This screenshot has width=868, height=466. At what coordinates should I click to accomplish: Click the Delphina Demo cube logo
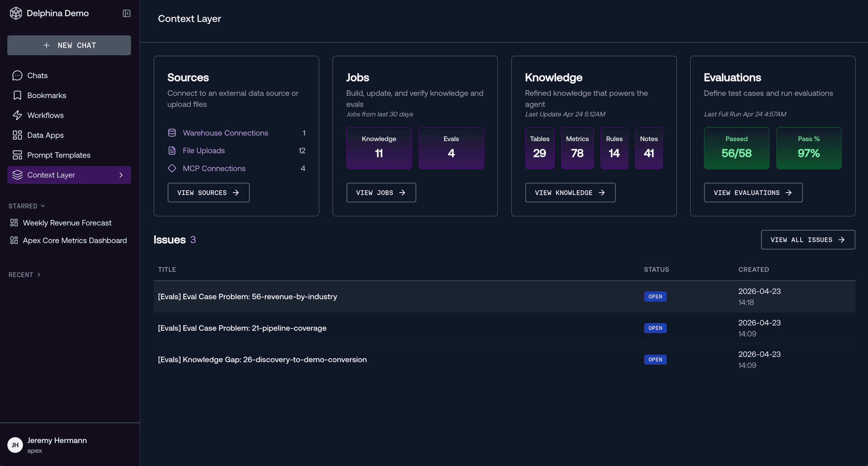coord(16,13)
